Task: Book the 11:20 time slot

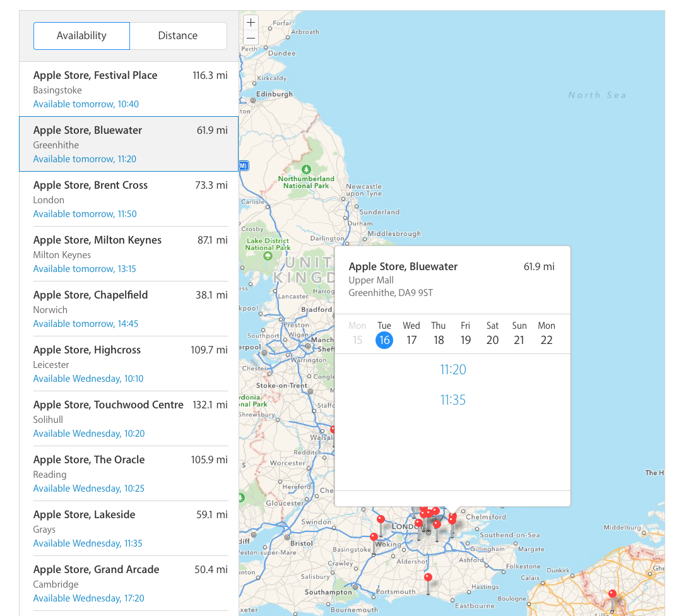Action: 453,370
